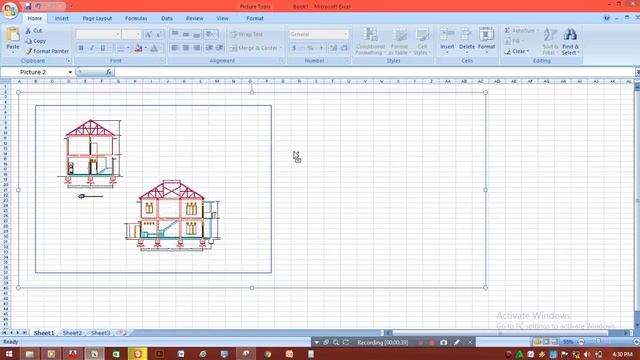Switch to Page Break Preview in status bar

click(x=554, y=342)
